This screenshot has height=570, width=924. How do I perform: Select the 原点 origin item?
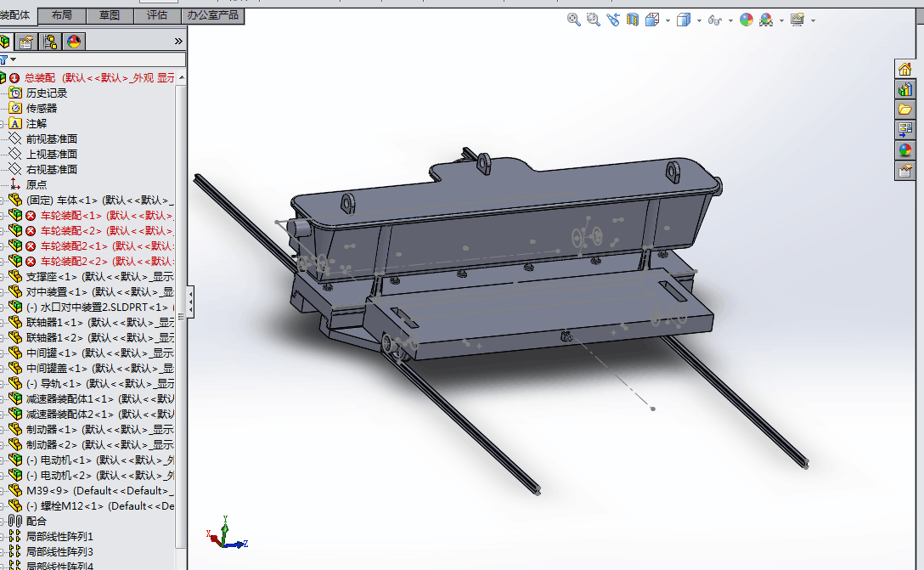point(36,185)
